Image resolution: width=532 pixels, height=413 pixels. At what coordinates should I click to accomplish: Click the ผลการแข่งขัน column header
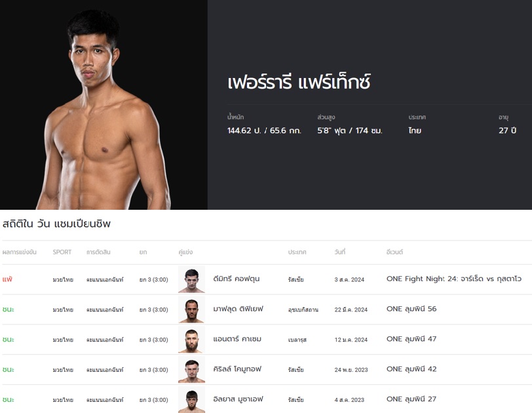click(20, 252)
